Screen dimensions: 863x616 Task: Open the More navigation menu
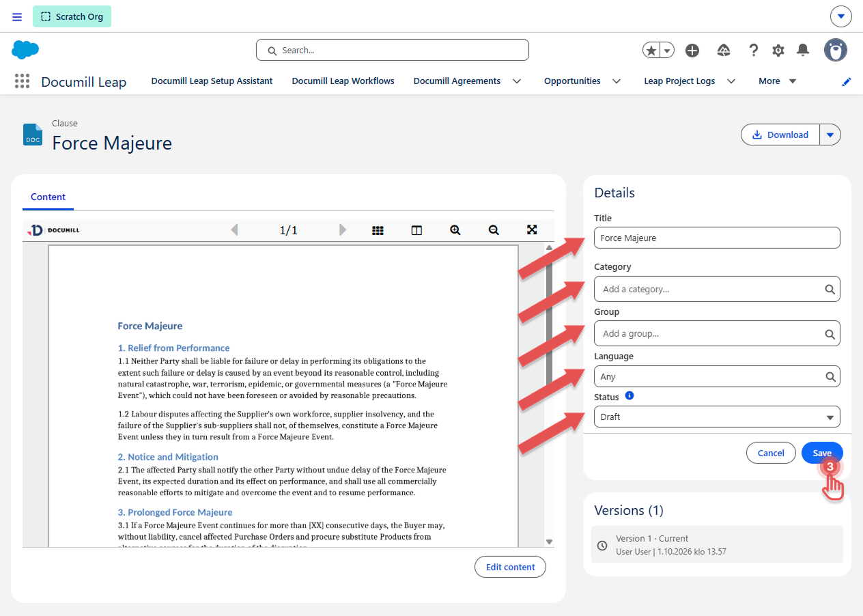coord(778,81)
